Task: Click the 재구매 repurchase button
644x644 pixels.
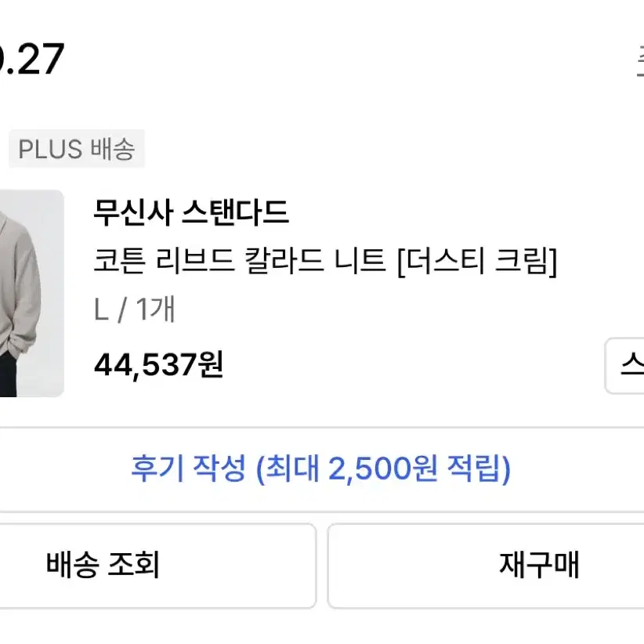Action: coord(486,566)
